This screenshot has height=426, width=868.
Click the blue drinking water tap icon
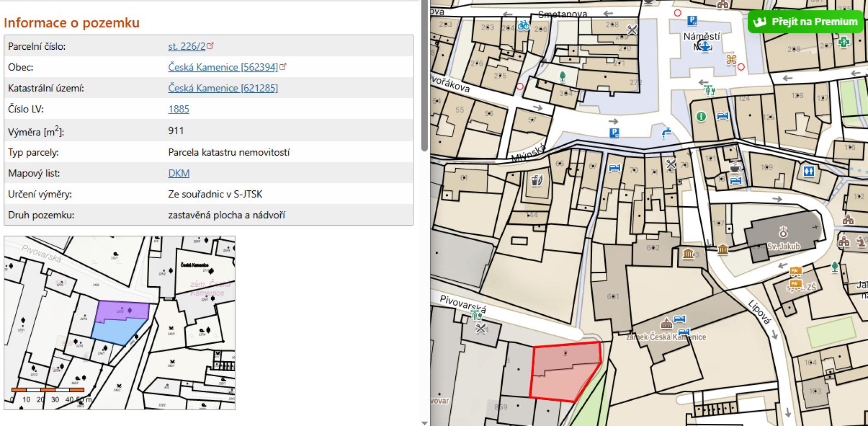click(x=666, y=133)
